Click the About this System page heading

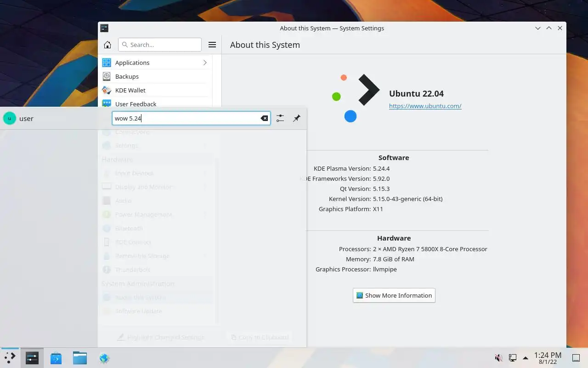click(265, 45)
